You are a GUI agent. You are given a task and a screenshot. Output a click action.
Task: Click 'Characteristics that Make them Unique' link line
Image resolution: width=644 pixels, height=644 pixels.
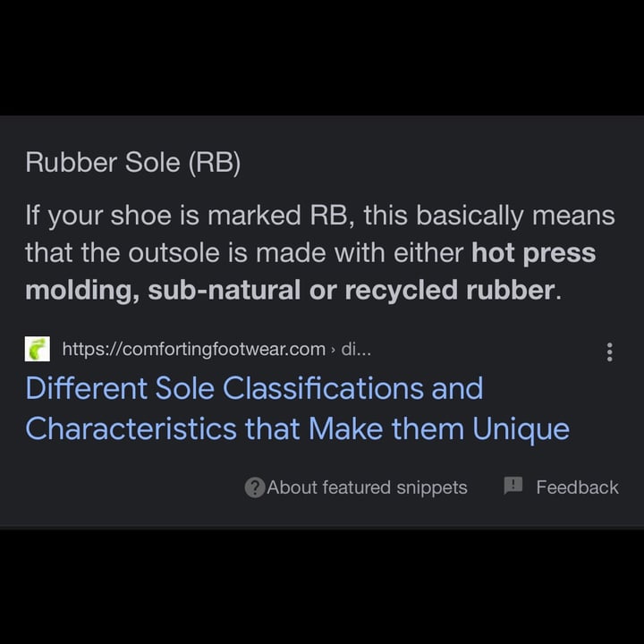297,428
